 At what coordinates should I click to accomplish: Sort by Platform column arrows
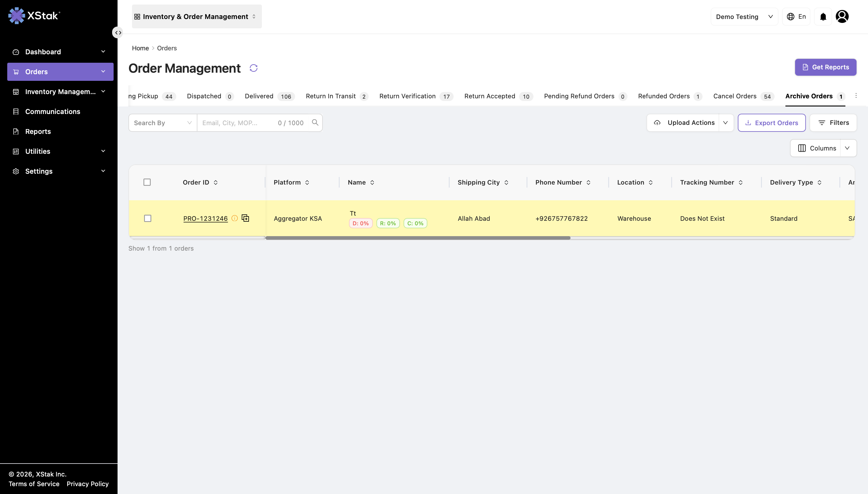(307, 182)
